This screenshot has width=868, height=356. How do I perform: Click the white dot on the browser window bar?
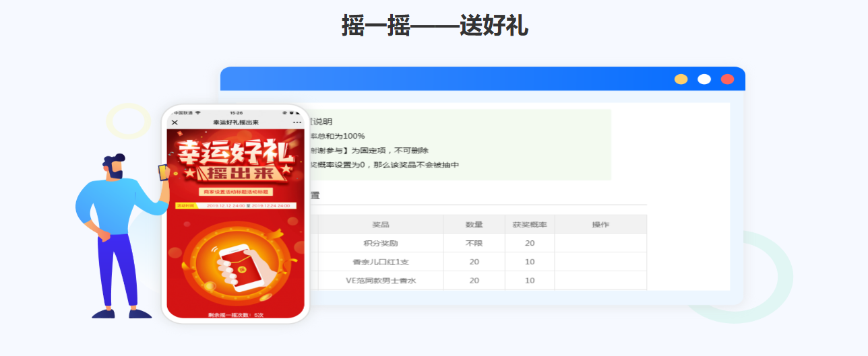coord(704,79)
